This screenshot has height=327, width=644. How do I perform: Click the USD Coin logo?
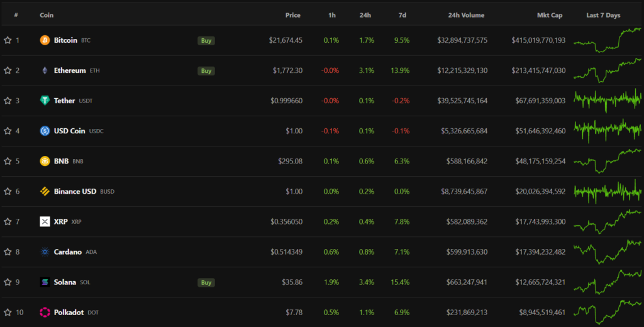(45, 131)
